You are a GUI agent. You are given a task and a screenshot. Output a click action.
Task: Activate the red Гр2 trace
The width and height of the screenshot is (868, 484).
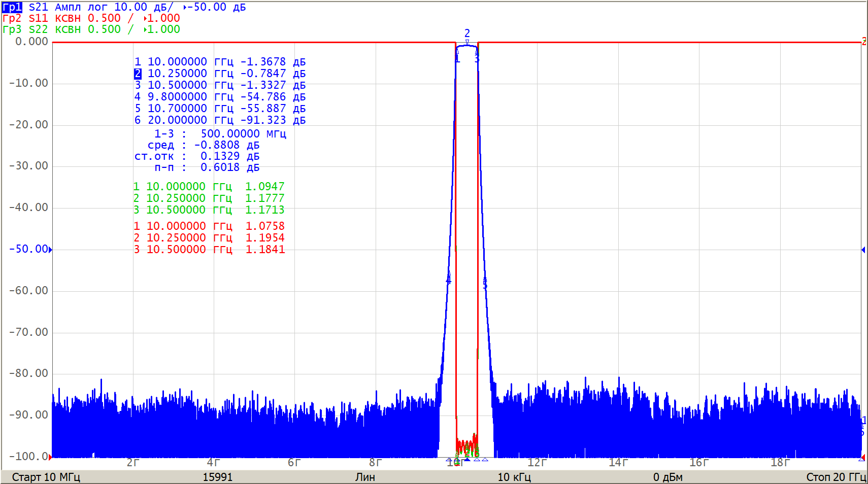point(12,18)
